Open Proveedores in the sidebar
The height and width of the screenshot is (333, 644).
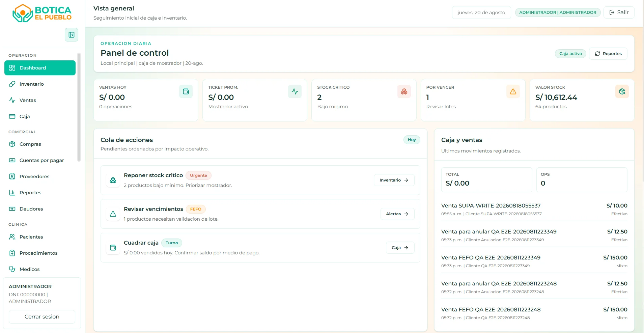pyautogui.click(x=40, y=176)
